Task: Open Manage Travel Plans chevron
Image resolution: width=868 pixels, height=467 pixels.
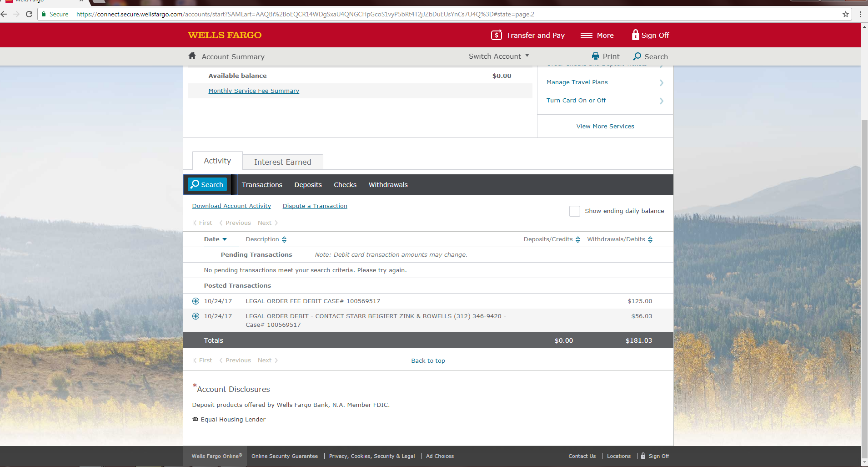Action: (662, 82)
